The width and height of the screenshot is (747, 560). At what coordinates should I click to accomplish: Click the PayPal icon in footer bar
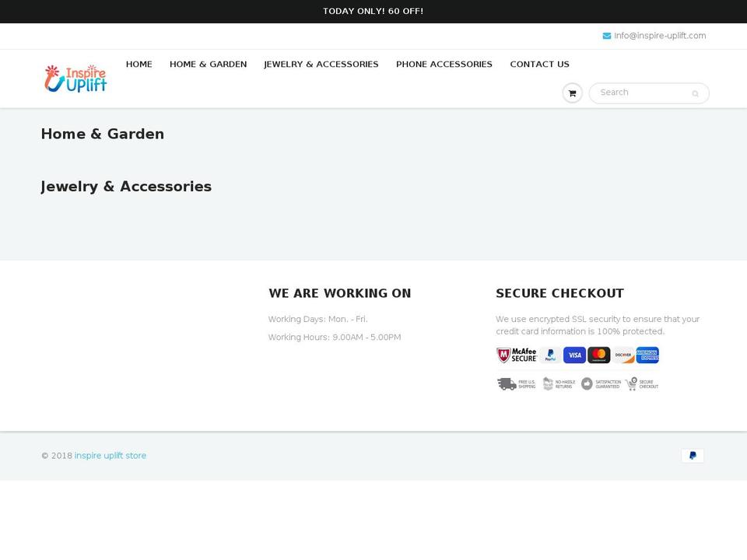[x=693, y=456]
